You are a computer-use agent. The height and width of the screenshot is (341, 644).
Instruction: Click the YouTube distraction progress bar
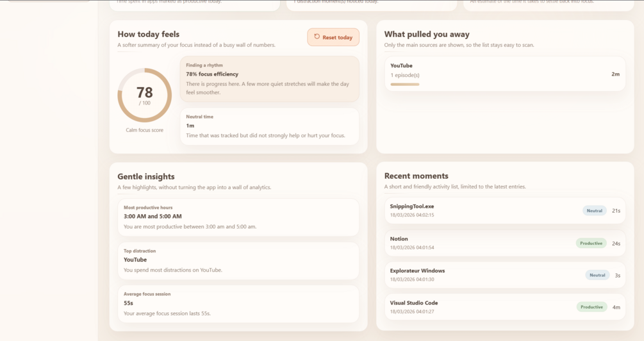pos(405,84)
